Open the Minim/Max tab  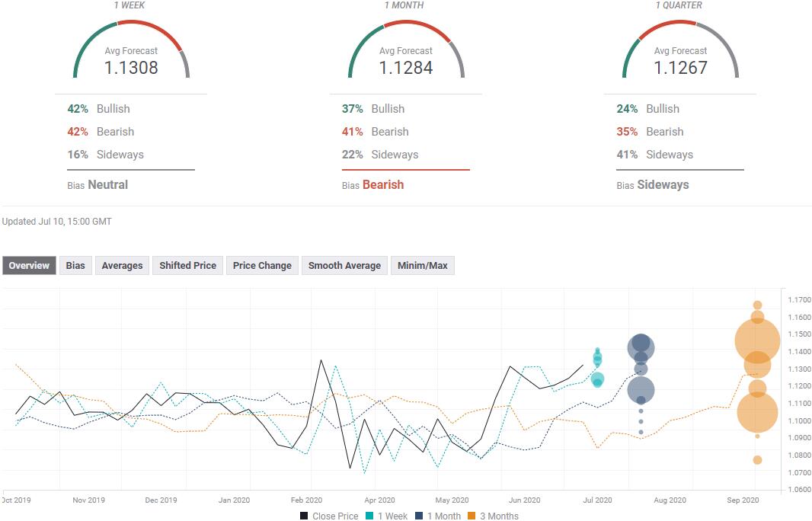coord(423,266)
